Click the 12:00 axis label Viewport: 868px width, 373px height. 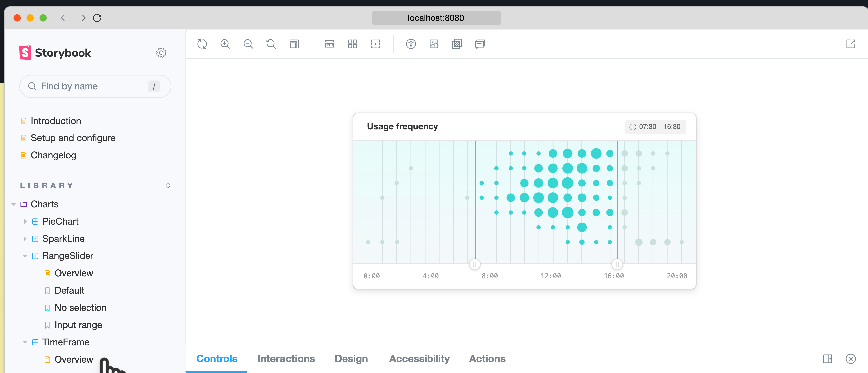click(551, 276)
